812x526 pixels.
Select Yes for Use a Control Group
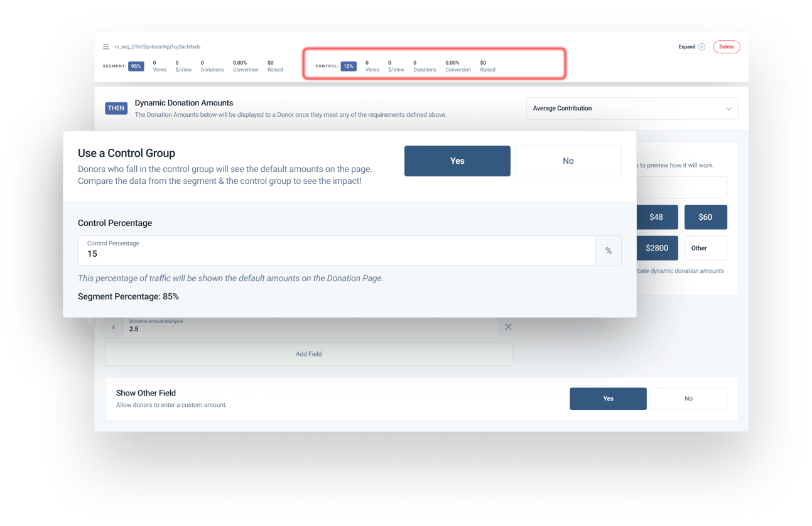[457, 161]
